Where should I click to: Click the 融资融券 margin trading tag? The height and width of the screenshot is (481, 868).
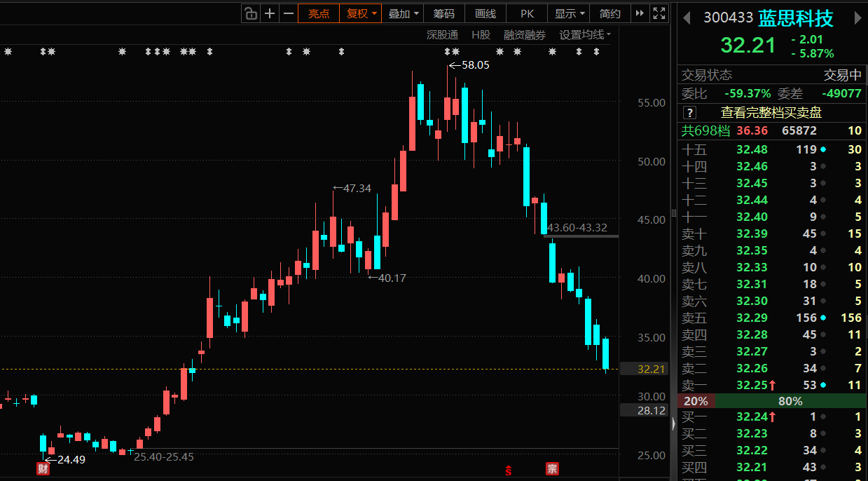[x=524, y=34]
